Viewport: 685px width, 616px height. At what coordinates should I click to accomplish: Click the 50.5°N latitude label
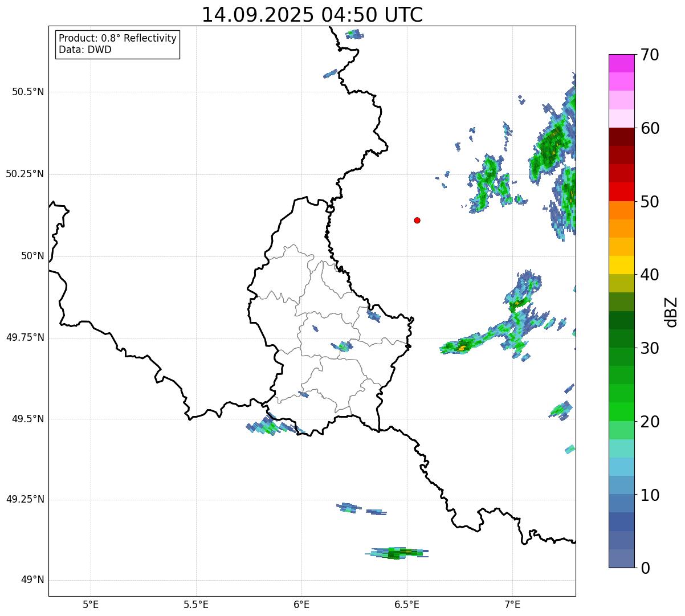click(x=28, y=92)
